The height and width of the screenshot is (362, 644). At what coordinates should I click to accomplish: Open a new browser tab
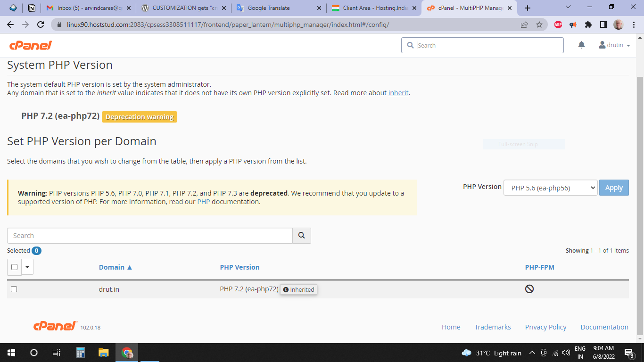pos(528,8)
